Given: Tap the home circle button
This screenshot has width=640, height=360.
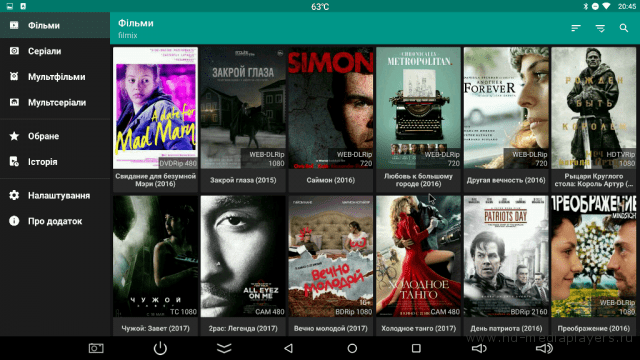Looking at the screenshot, I should [352, 348].
